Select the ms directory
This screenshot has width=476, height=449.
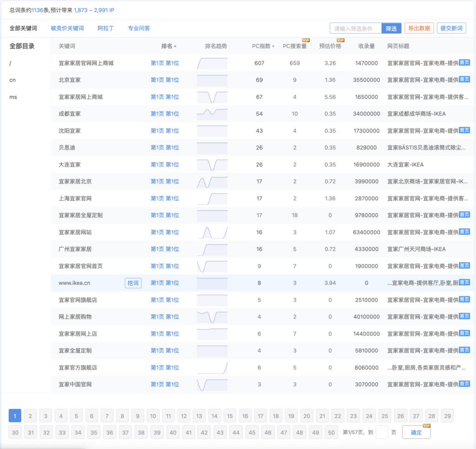13,97
